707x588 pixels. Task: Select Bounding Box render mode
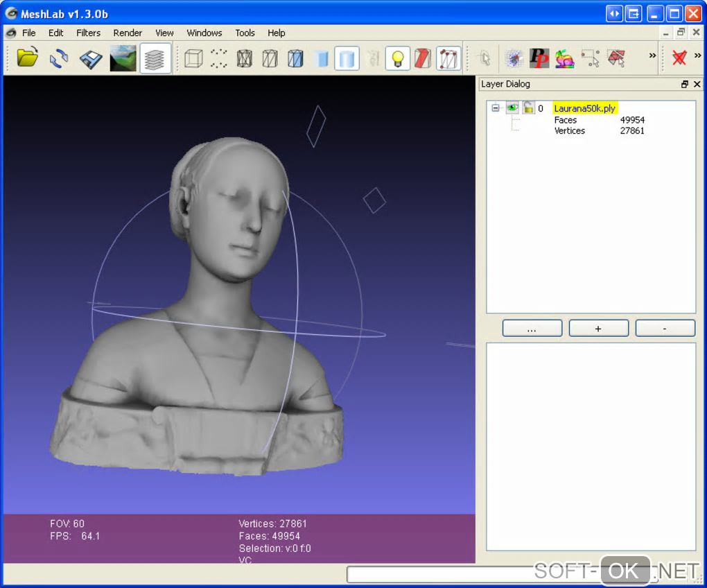(193, 58)
